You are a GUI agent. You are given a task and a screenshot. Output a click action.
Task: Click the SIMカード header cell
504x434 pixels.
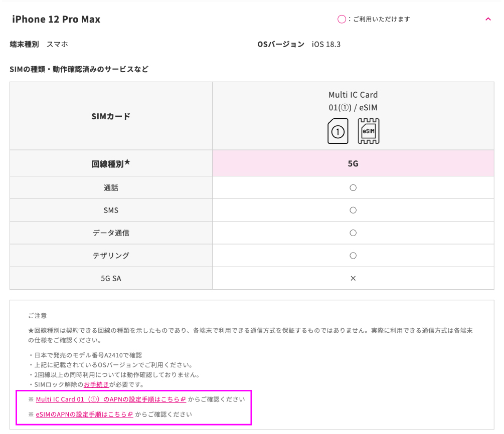tap(111, 116)
